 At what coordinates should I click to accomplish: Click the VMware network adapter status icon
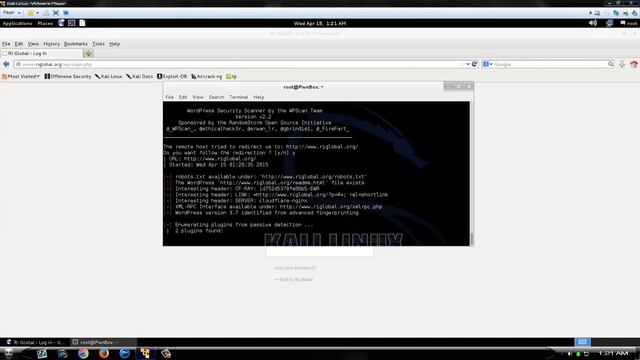(x=616, y=13)
